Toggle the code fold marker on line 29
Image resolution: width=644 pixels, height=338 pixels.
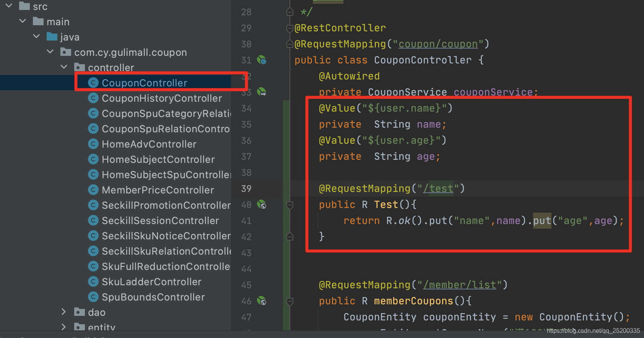(x=290, y=28)
